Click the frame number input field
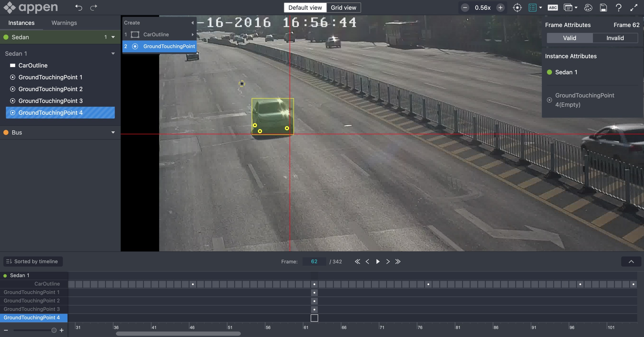 (314, 261)
